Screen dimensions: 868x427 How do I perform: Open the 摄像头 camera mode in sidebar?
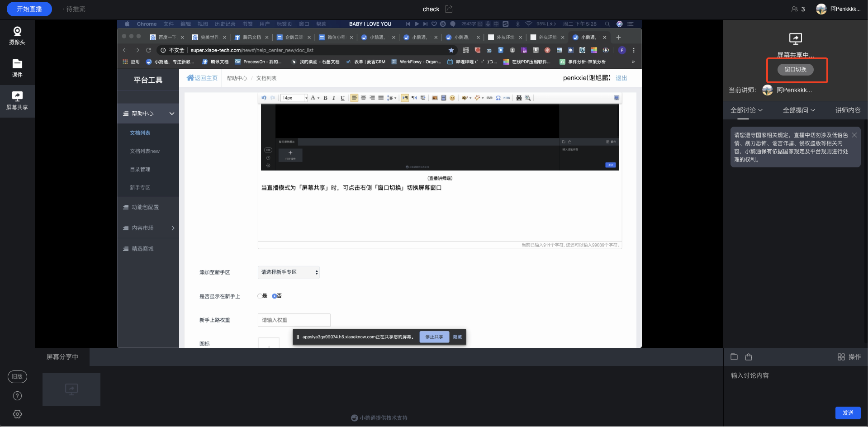17,36
